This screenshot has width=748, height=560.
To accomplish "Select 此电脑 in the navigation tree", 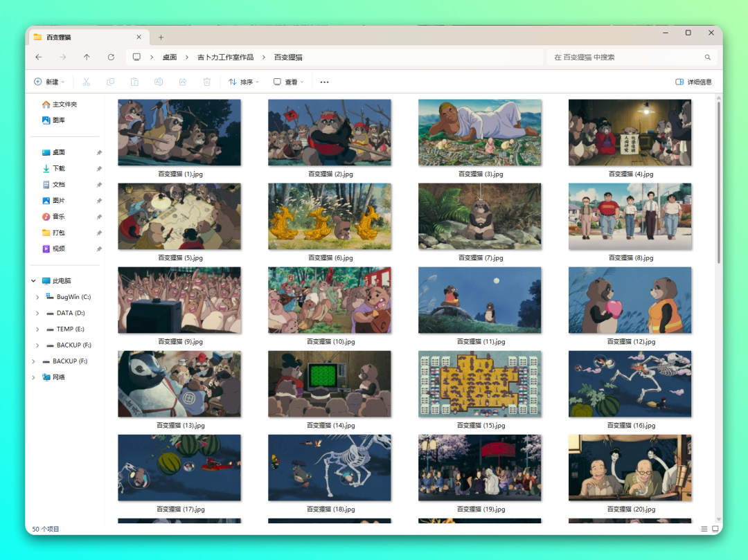I will click(x=56, y=281).
